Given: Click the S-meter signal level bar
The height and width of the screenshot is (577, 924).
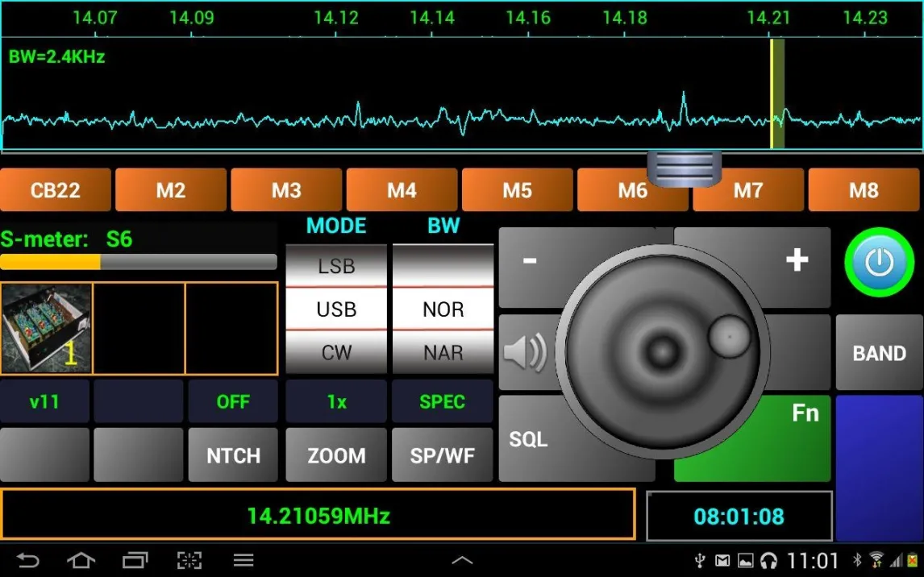Looking at the screenshot, I should coord(139,262).
